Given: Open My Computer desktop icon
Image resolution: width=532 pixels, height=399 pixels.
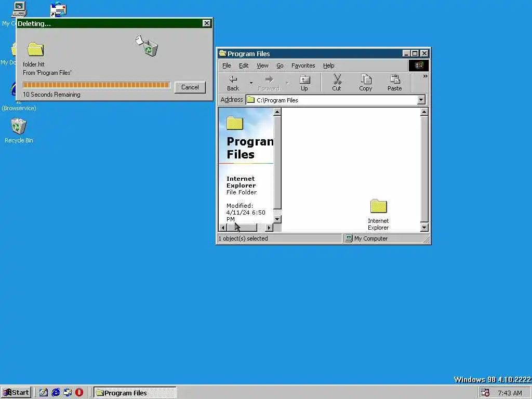Looking at the screenshot, I should [x=19, y=9].
